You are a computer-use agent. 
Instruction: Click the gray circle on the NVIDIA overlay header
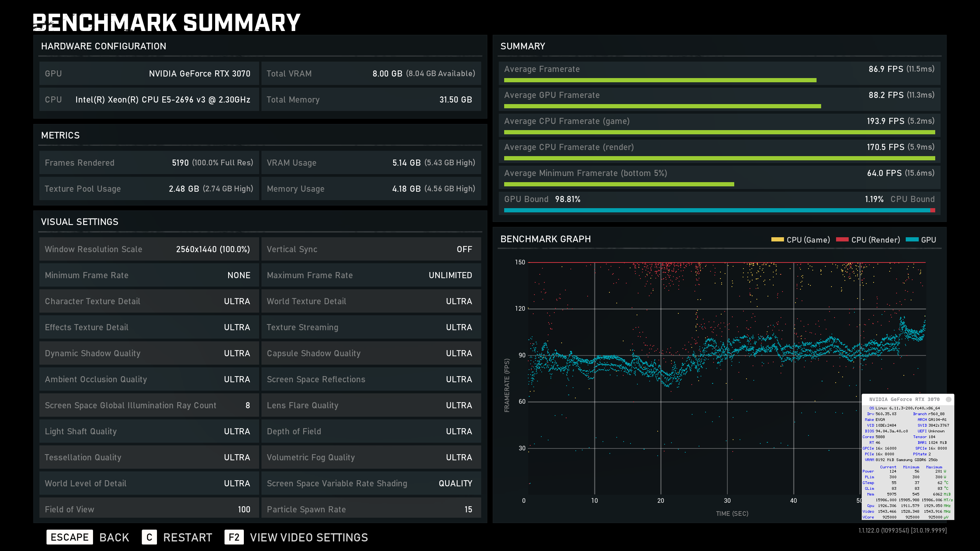(x=949, y=399)
